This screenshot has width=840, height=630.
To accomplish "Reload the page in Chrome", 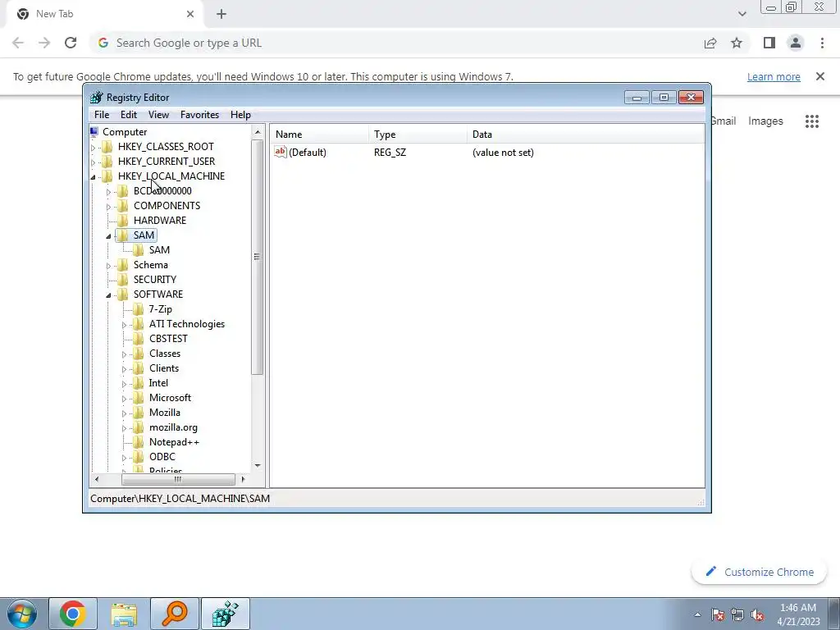I will pyautogui.click(x=71, y=43).
